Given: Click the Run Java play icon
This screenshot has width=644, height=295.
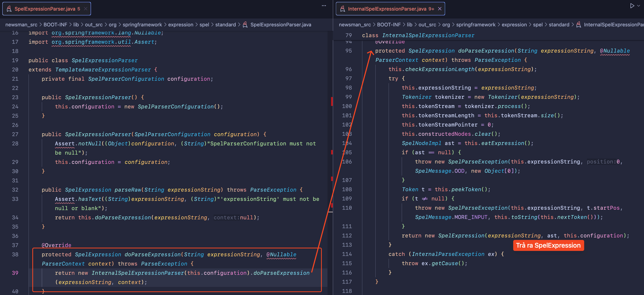Looking at the screenshot, I should (x=632, y=6).
